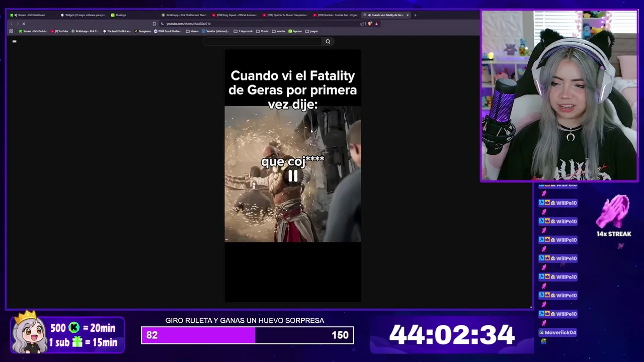
Task: Click the '500 K = 20min' reward text
Action: click(83, 328)
